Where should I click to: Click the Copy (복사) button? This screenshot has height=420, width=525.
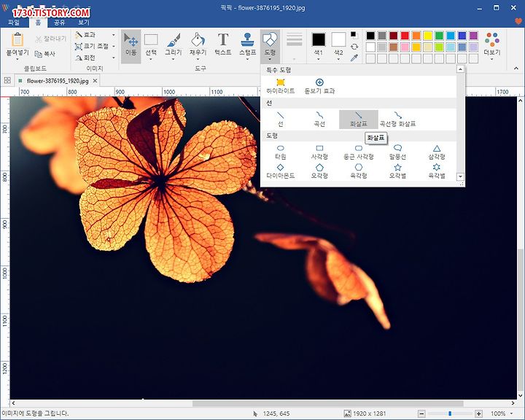[x=45, y=53]
